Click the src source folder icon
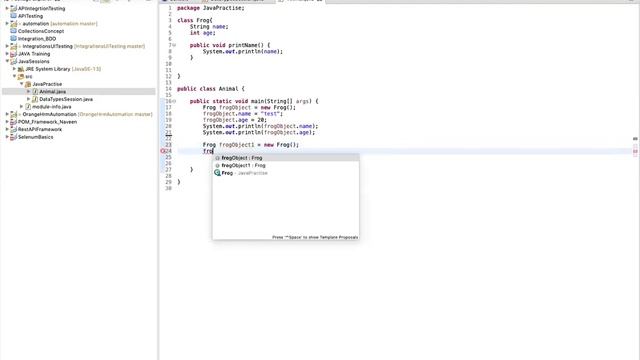The width and height of the screenshot is (640, 360). click(21, 76)
